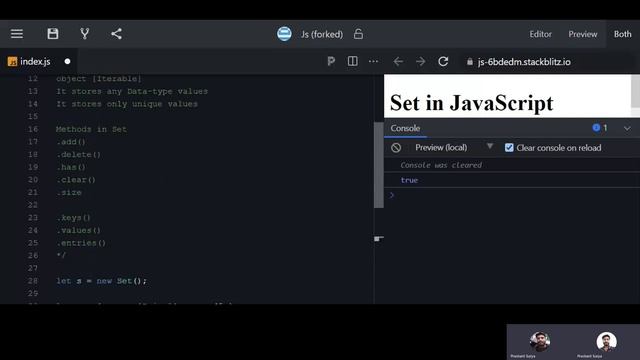
Task: Click the .has() line in the editor
Action: pyautogui.click(x=71, y=167)
